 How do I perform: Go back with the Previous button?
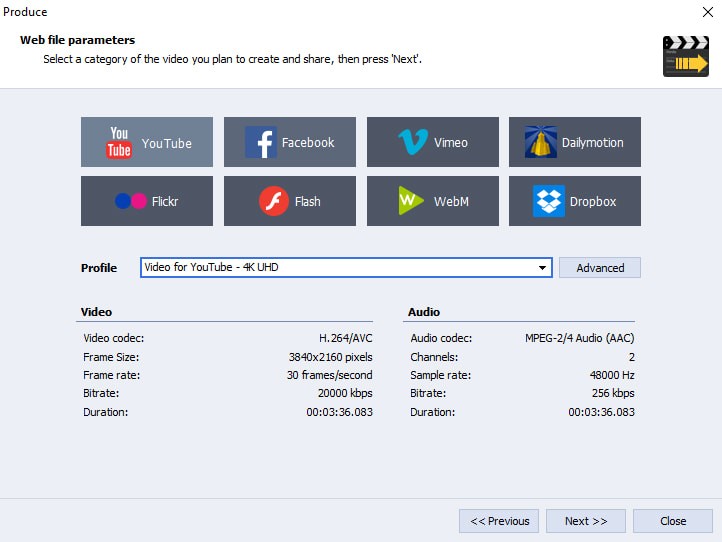pyautogui.click(x=499, y=521)
